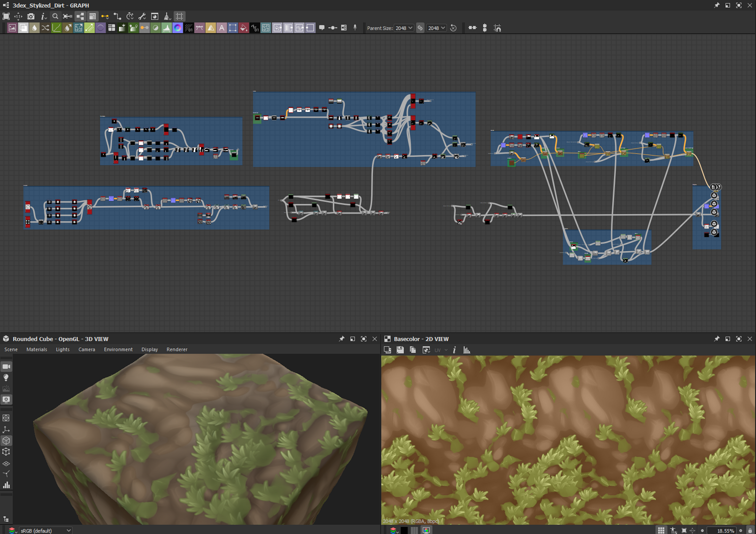
Task: Add a Text node from the toolbar
Action: pyautogui.click(x=222, y=28)
